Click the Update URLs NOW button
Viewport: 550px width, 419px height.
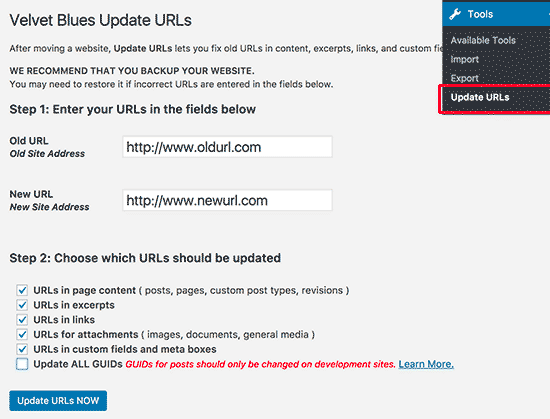click(x=58, y=401)
